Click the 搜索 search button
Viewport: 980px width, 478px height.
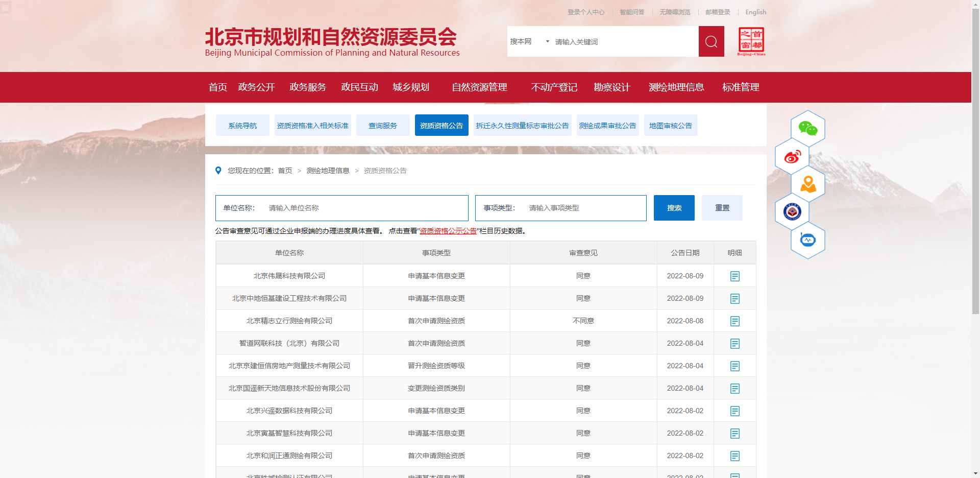[x=674, y=208]
